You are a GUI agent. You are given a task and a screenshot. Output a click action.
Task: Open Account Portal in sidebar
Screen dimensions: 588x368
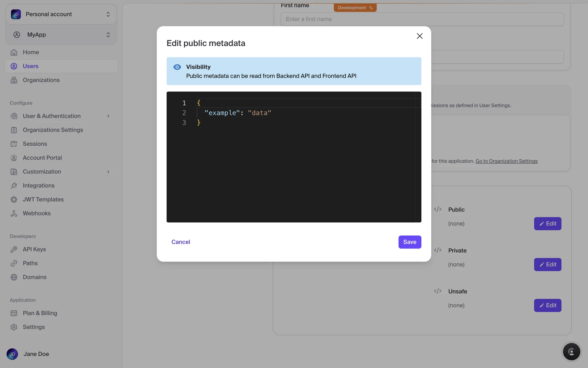point(42,158)
